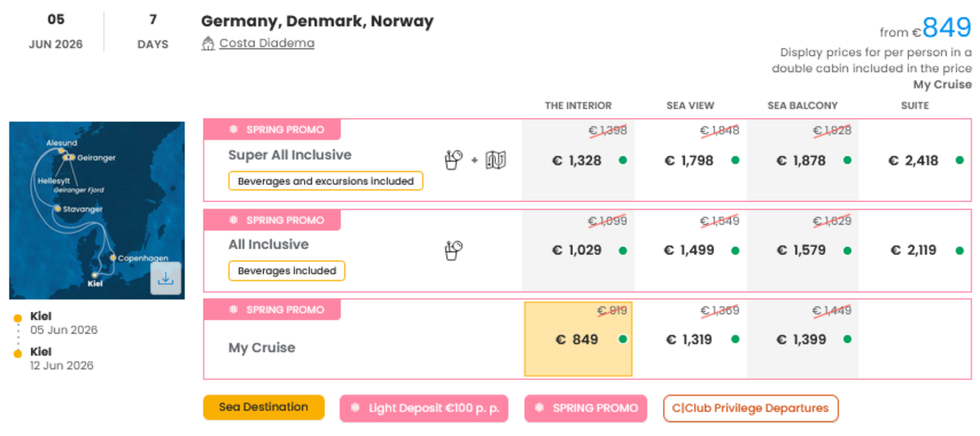This screenshot has width=980, height=436.
Task: Select Super All Inclusive Suite fare €2,418
Action: pos(914,161)
